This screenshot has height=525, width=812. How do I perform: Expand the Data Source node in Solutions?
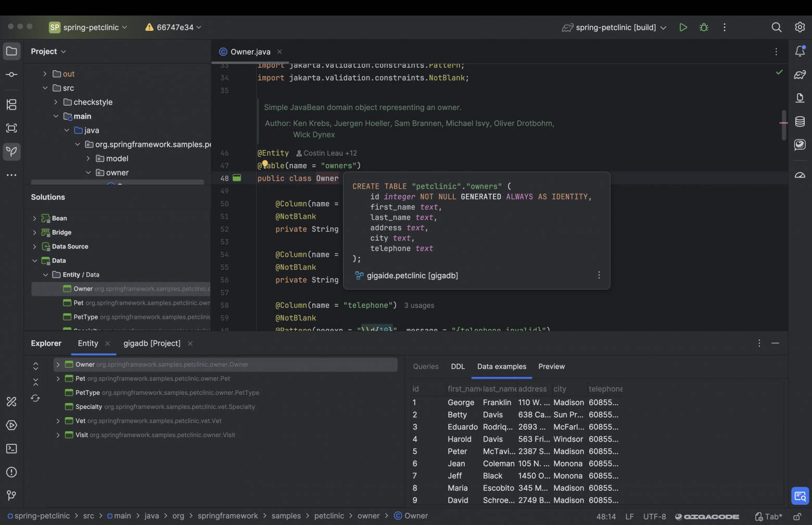(34, 246)
